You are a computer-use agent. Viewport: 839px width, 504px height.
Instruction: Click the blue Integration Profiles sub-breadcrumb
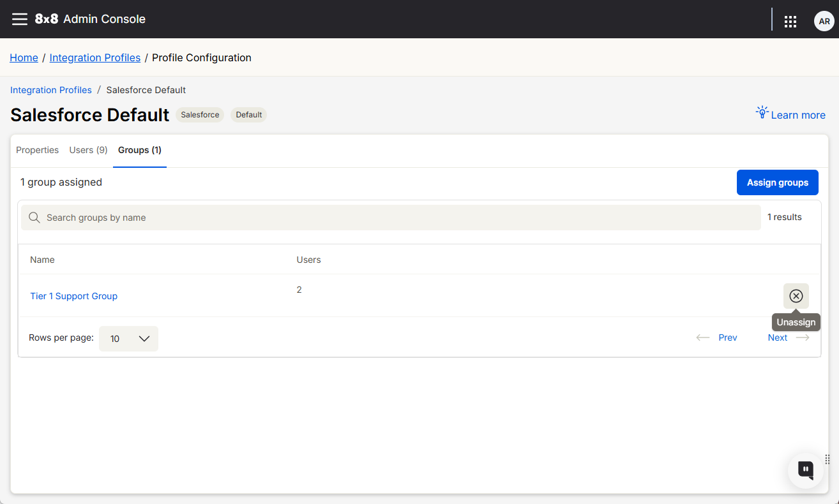[51, 90]
